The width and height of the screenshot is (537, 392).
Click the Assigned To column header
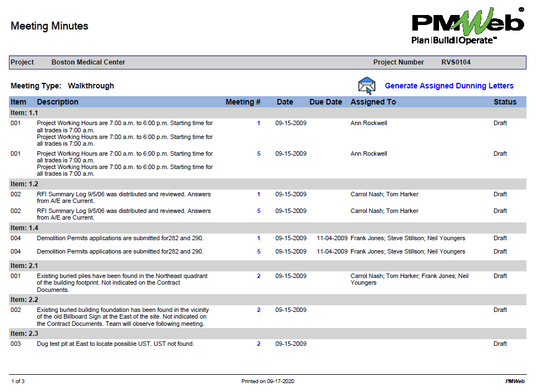coord(373,102)
